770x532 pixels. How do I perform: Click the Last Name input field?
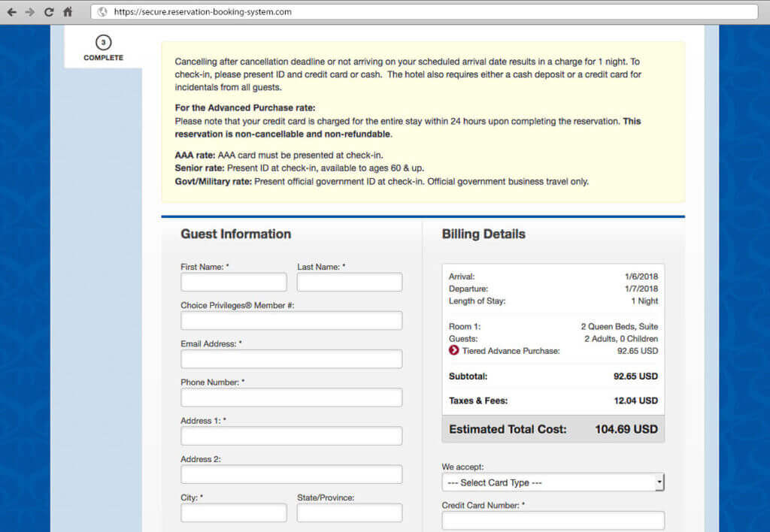point(350,283)
